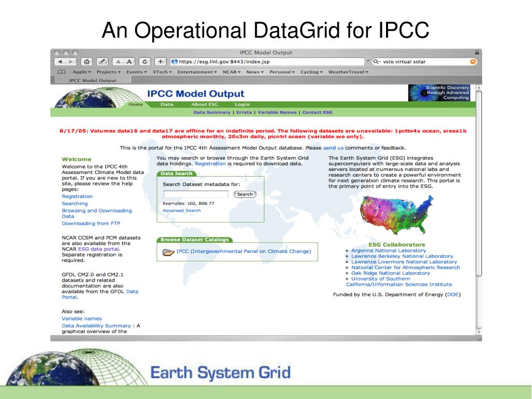Open the Variable names link under Also see
The width and height of the screenshot is (532, 399).
[82, 318]
